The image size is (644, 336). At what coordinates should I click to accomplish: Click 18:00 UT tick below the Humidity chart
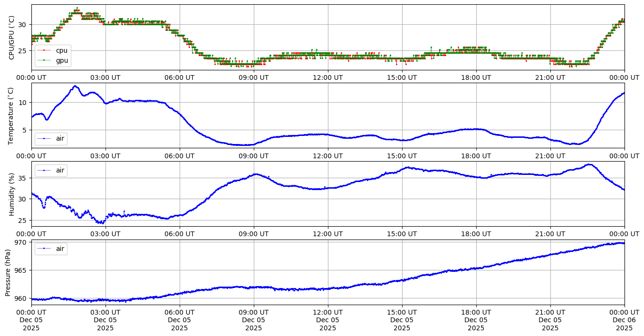pos(476,234)
